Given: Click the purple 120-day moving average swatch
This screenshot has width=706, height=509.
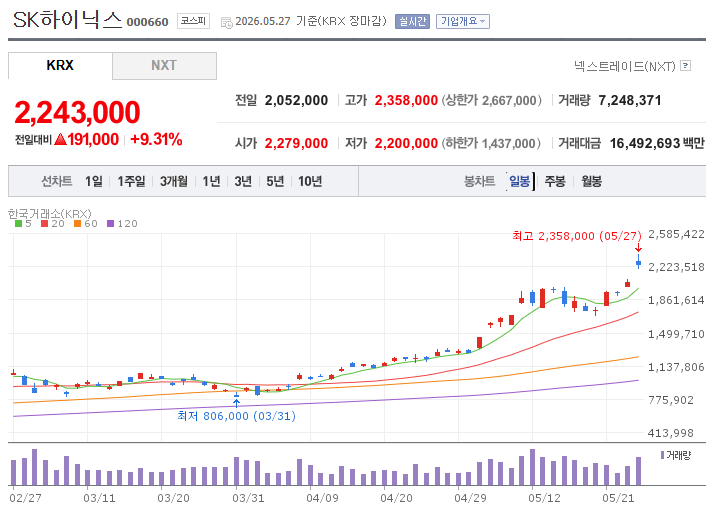Looking at the screenshot, I should point(110,223).
